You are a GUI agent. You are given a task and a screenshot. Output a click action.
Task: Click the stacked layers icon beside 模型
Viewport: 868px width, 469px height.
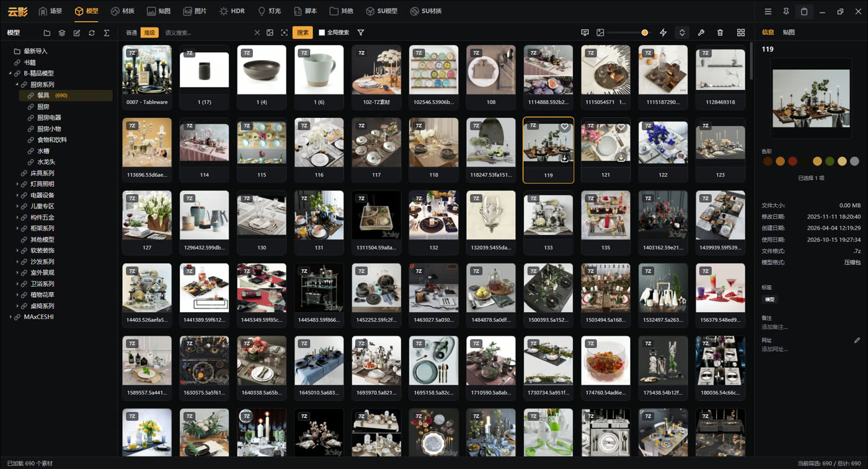pyautogui.click(x=62, y=33)
